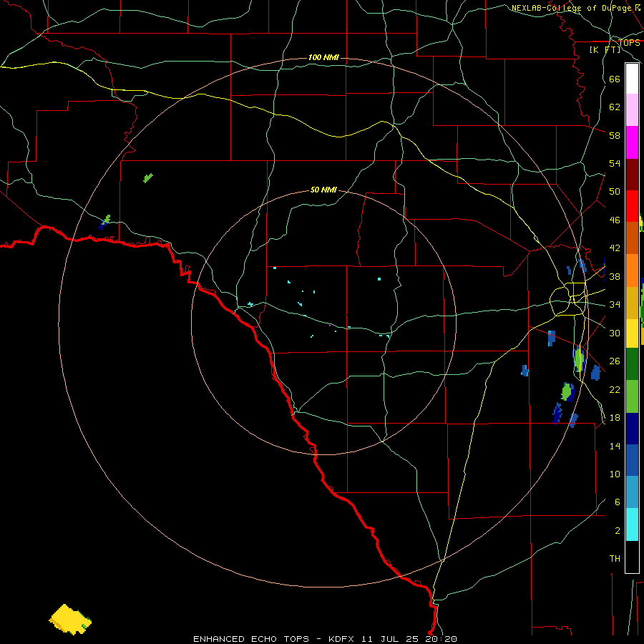
Task: Click the legend value '30'
Action: pos(615,333)
